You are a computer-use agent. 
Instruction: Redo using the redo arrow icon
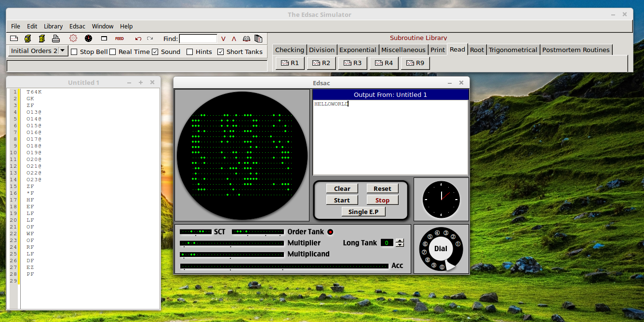[x=150, y=39]
